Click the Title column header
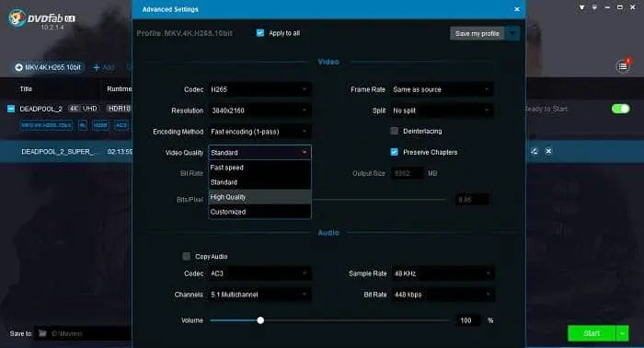 26,88
